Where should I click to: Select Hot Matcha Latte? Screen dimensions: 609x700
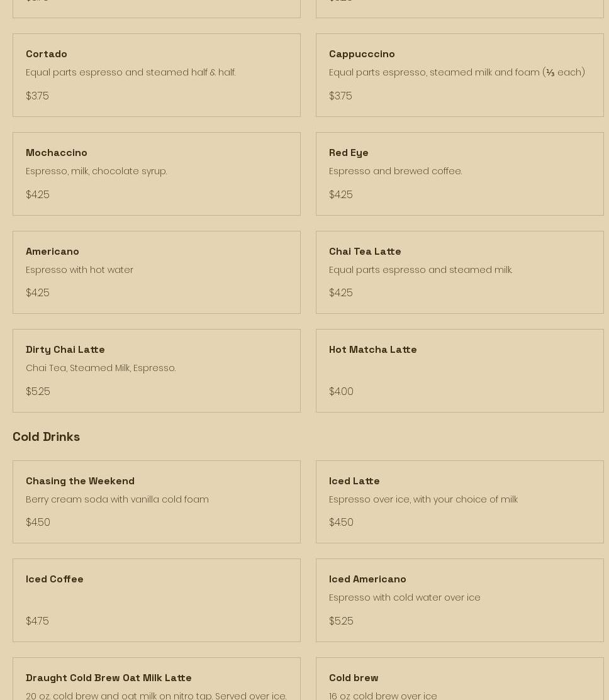[372, 350]
